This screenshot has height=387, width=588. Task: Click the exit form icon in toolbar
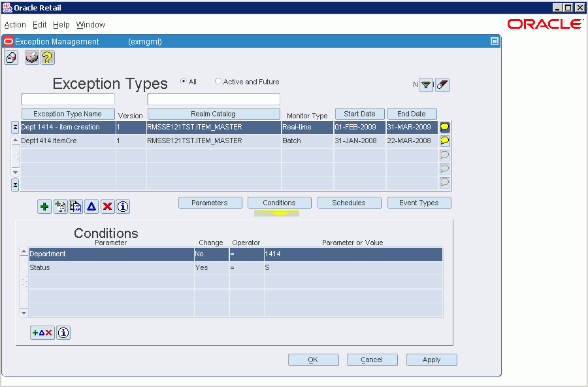pos(11,58)
